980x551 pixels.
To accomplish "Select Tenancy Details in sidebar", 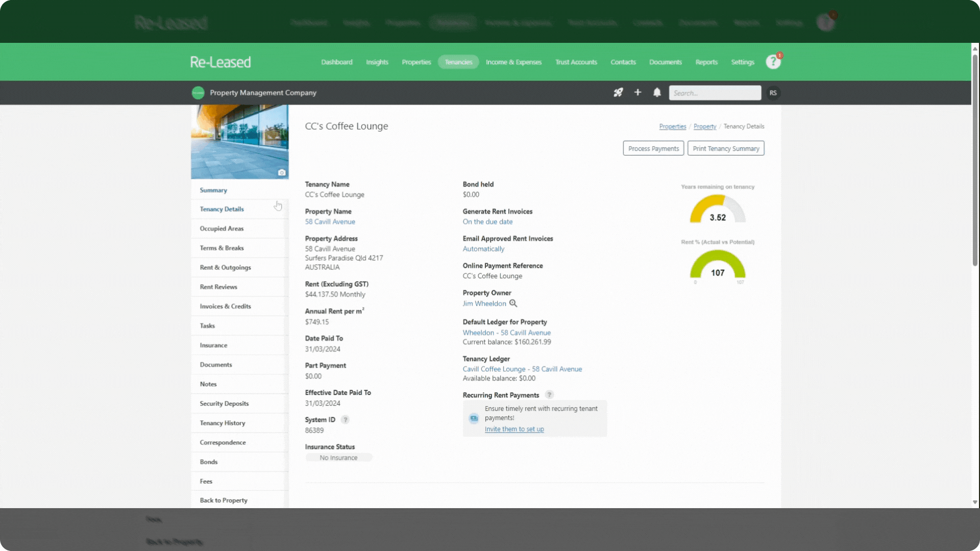I will click(x=239, y=209).
